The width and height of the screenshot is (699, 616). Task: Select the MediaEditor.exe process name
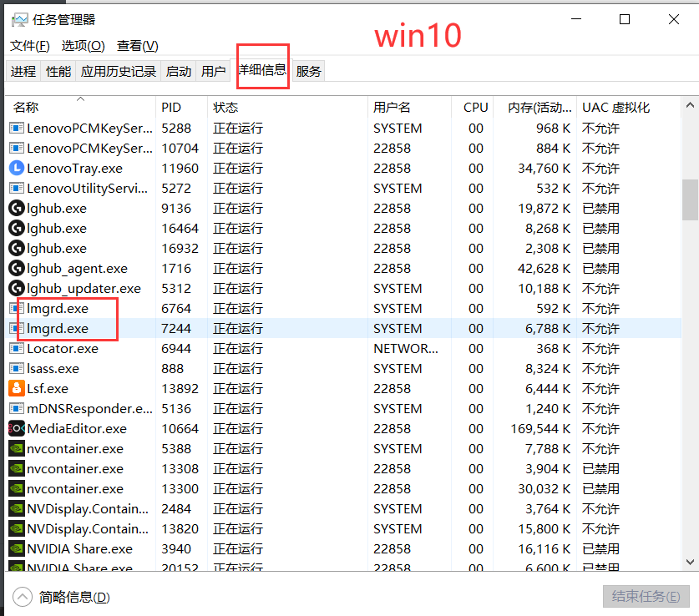click(x=77, y=428)
